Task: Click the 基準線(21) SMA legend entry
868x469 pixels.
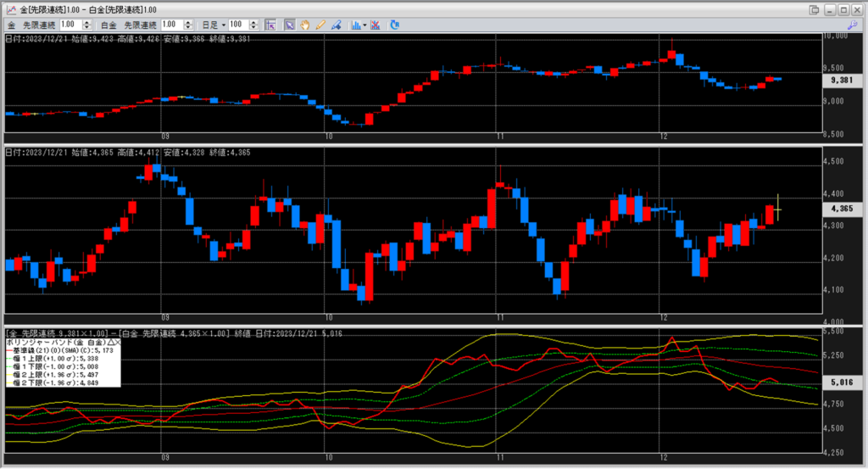Action: pyautogui.click(x=63, y=350)
